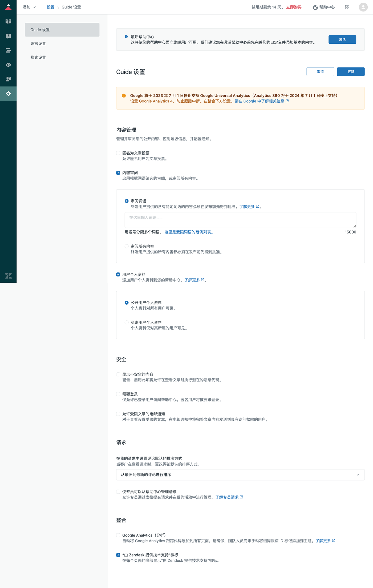Click the 取消 button
Screen dimensions: 373x588
[x=320, y=72]
